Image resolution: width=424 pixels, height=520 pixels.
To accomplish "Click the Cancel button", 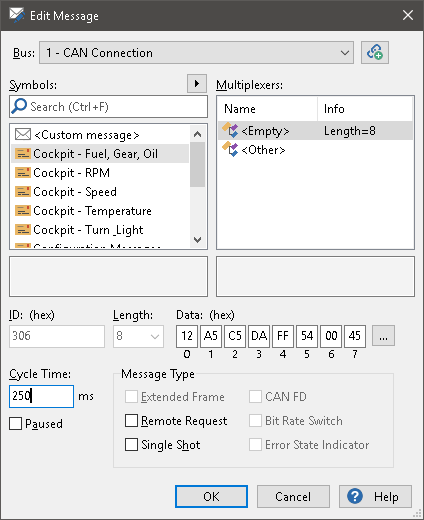I will (293, 496).
